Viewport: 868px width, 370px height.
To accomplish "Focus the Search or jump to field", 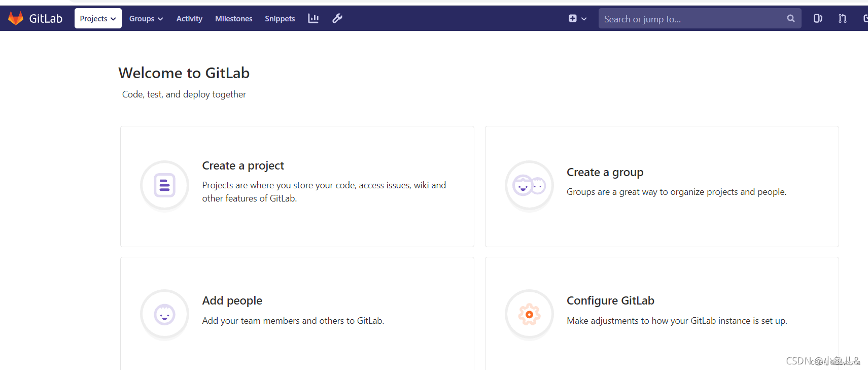I will pyautogui.click(x=700, y=18).
